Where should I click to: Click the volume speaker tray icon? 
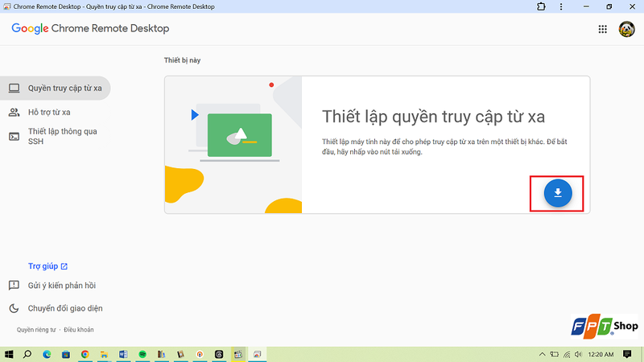[579, 354]
